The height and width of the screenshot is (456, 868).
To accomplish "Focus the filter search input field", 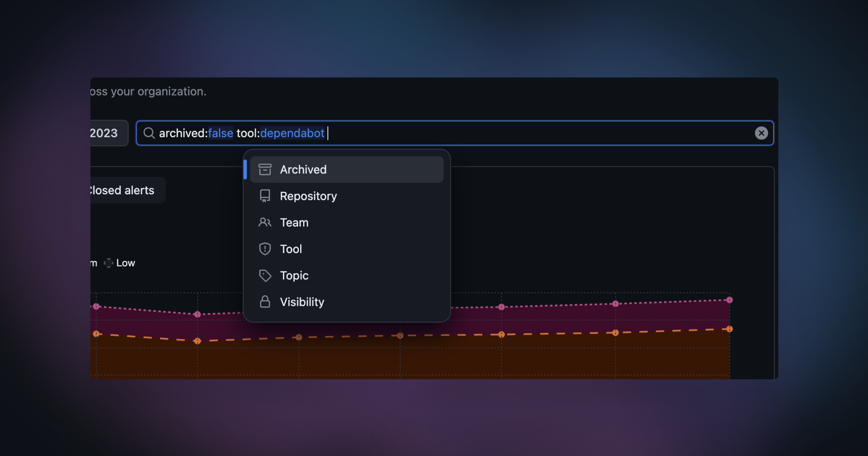I will (x=455, y=133).
